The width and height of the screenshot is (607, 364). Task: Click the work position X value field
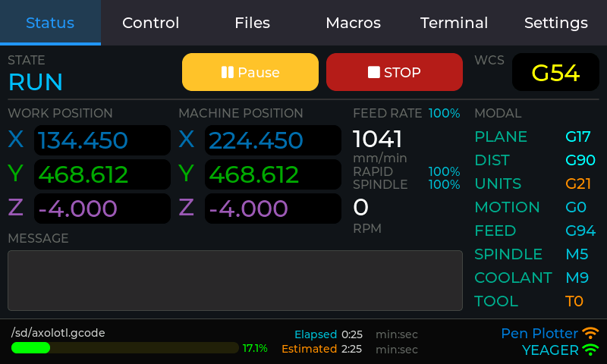click(102, 140)
